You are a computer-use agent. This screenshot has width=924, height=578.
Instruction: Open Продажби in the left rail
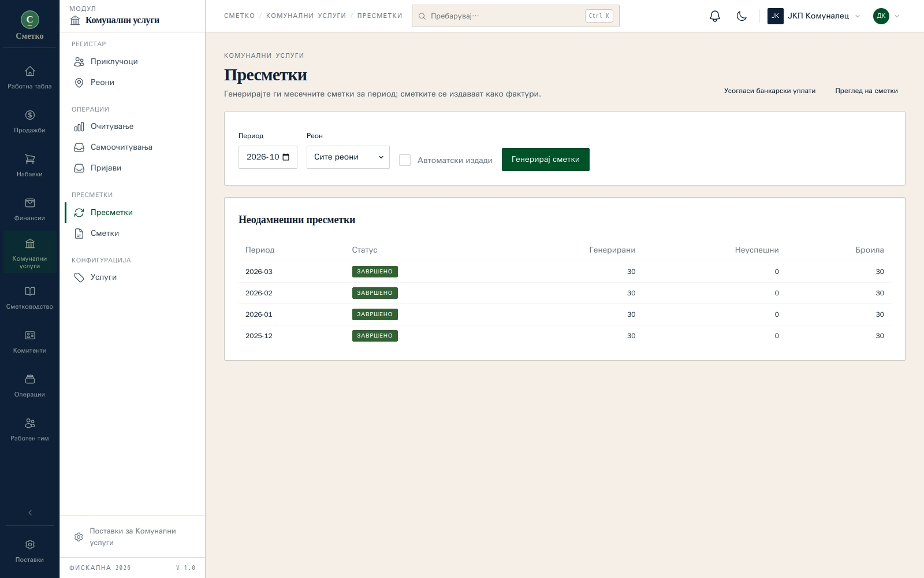[x=30, y=121]
